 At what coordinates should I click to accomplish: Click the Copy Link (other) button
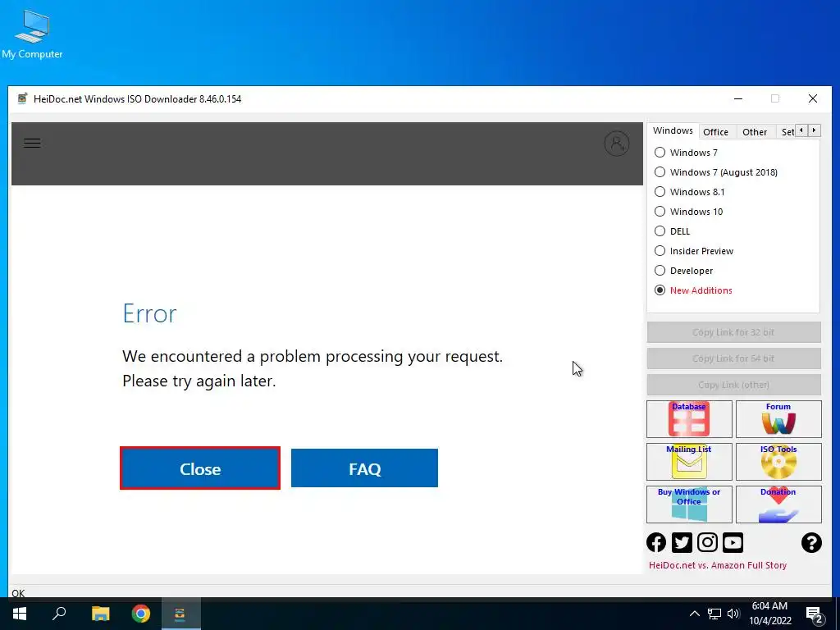tap(733, 385)
